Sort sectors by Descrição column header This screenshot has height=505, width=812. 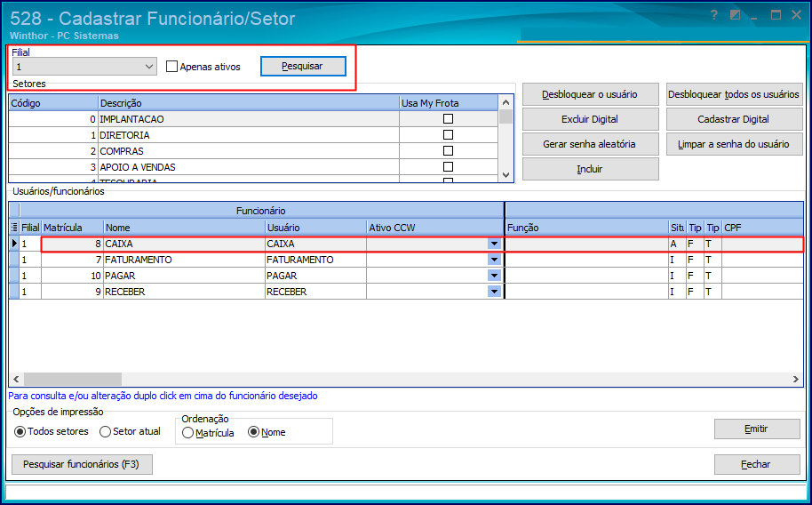click(249, 103)
